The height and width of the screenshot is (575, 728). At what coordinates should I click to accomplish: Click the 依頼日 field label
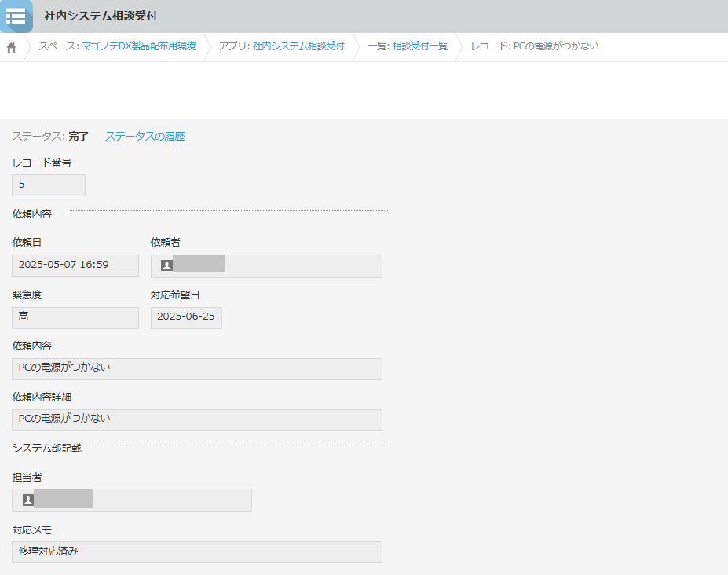tap(27, 242)
